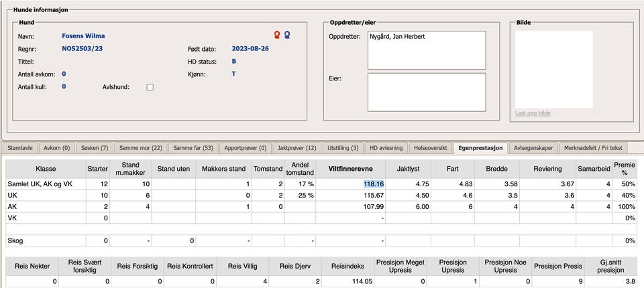
Task: Click the empty Bilde image placeholder
Action: point(553,69)
